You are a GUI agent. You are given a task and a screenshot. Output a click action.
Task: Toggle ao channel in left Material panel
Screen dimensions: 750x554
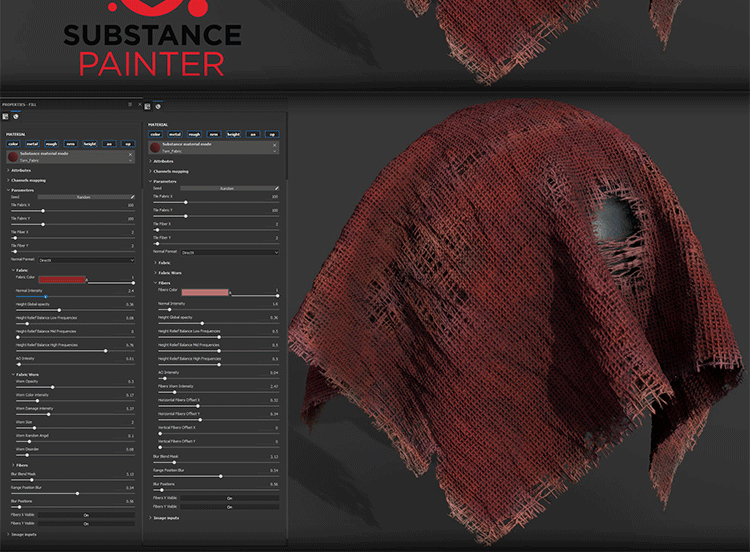click(x=109, y=144)
